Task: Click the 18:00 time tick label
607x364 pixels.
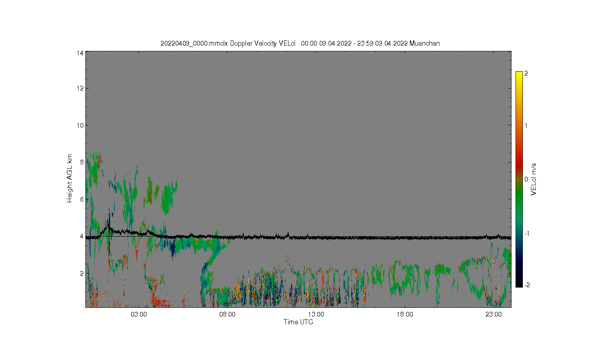Action: click(x=405, y=315)
